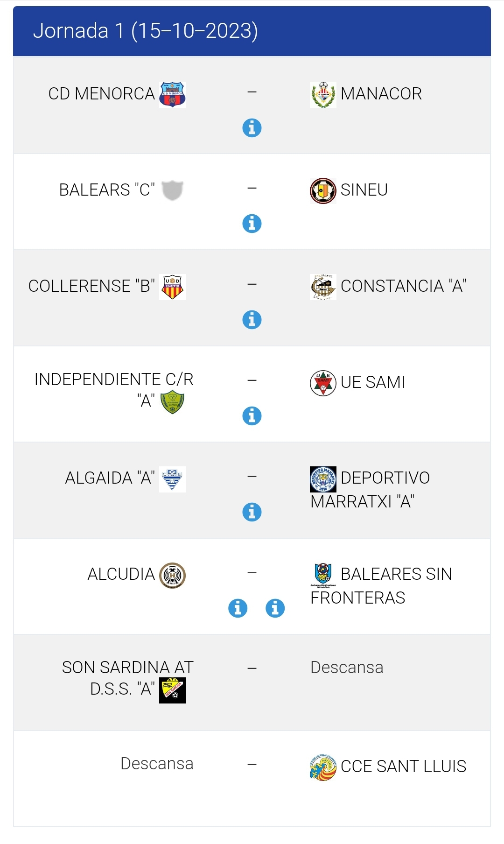The image size is (504, 844).
Task: Click the grey placeholder Balears C shield
Action: [x=172, y=190]
